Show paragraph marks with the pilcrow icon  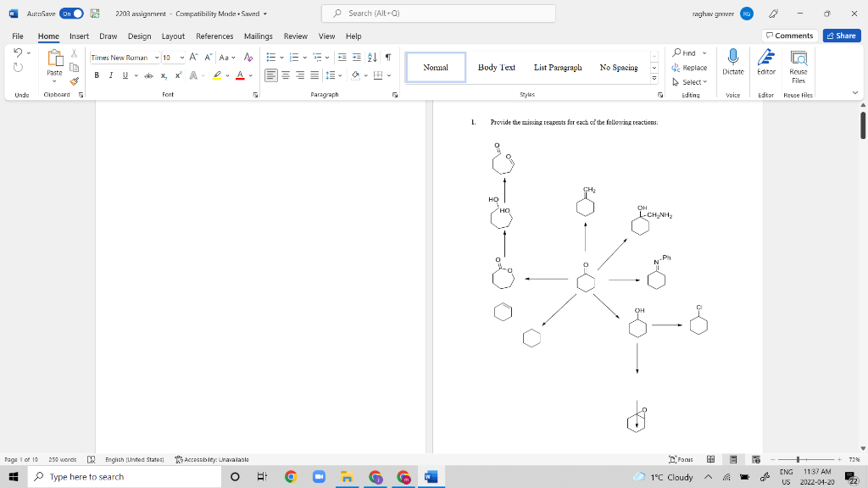click(x=387, y=58)
